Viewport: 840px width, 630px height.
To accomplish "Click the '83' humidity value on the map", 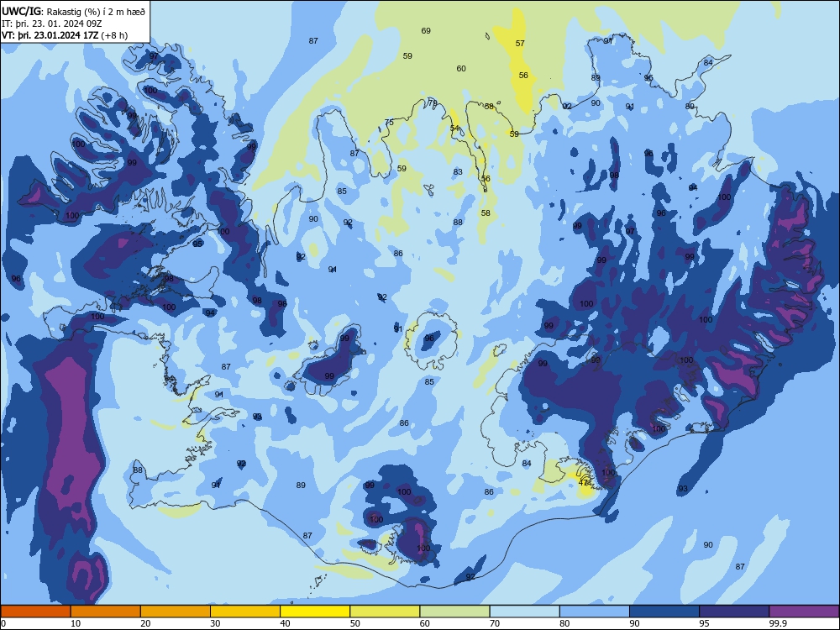I will tap(458, 172).
